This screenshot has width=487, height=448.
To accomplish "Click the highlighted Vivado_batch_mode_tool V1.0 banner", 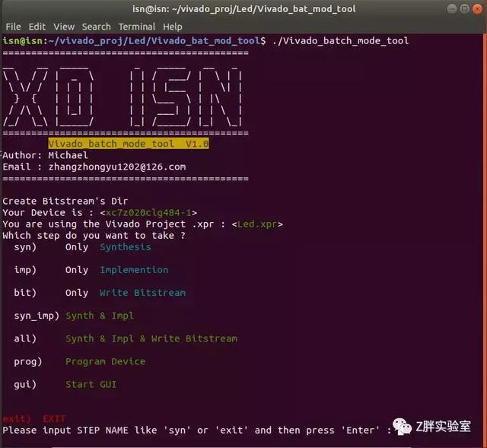I will (x=129, y=144).
